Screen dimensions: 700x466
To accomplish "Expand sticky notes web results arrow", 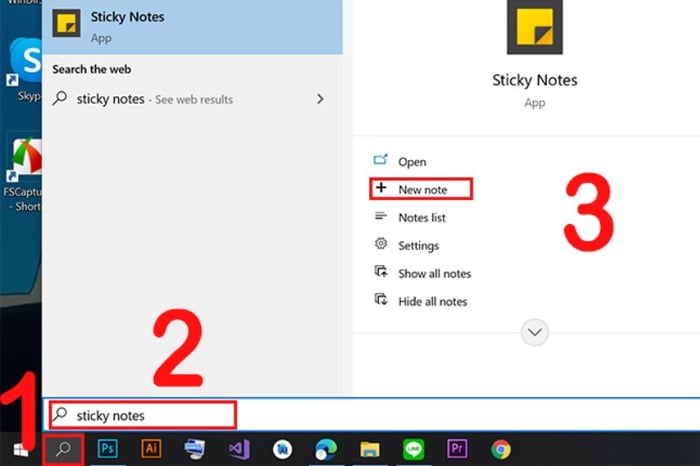I will click(320, 99).
